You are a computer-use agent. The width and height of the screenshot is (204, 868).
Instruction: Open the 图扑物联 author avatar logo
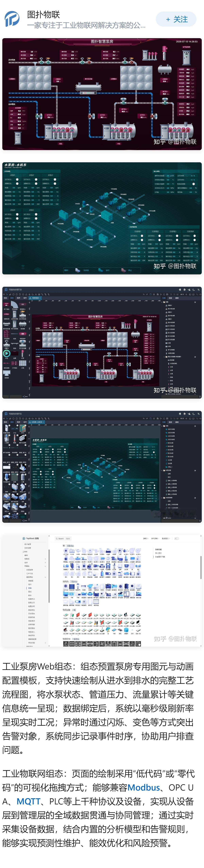point(12,19)
